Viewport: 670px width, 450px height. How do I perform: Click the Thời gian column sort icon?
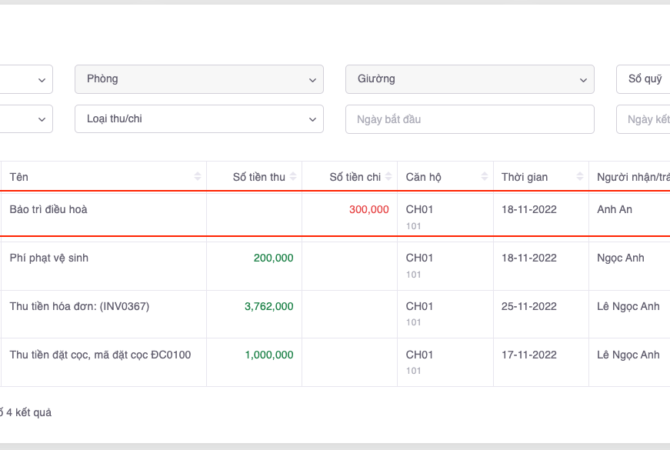pos(580,177)
